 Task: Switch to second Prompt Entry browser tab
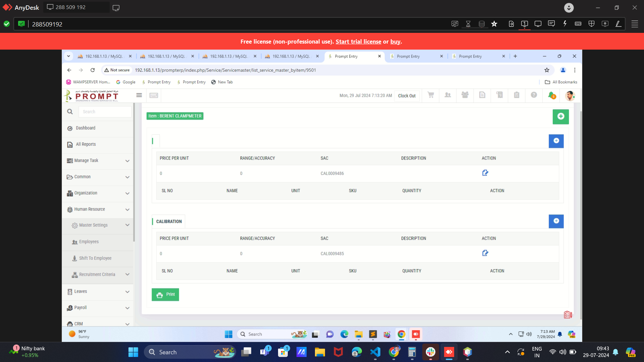(x=408, y=56)
